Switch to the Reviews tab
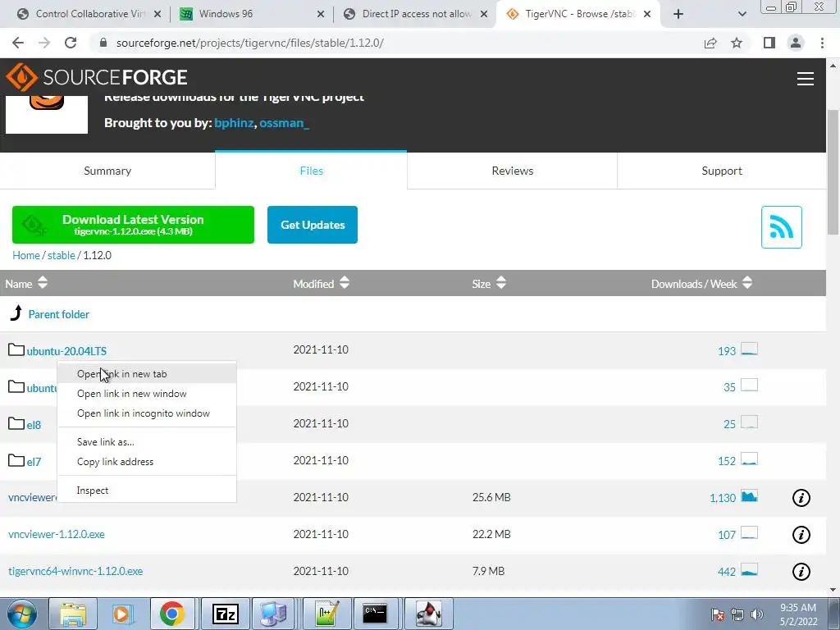Image resolution: width=840 pixels, height=630 pixels. coord(512,171)
